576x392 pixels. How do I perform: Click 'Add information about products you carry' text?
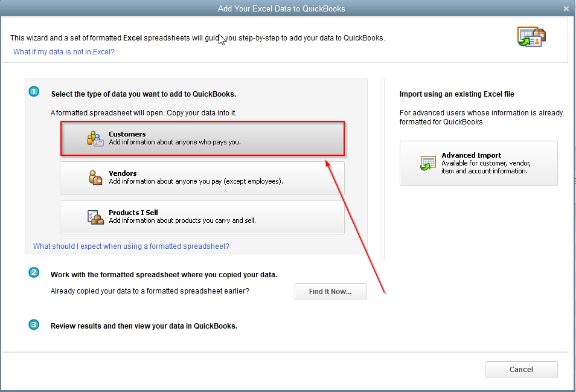(x=182, y=221)
